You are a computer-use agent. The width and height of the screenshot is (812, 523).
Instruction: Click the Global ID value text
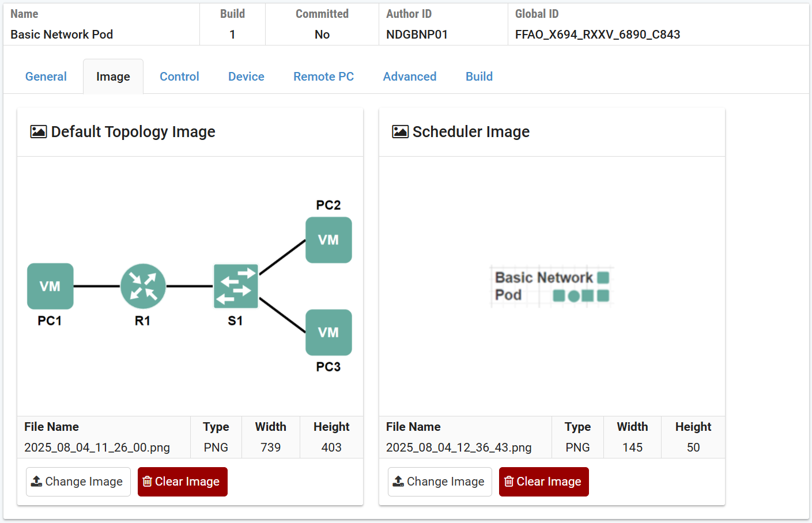point(598,35)
